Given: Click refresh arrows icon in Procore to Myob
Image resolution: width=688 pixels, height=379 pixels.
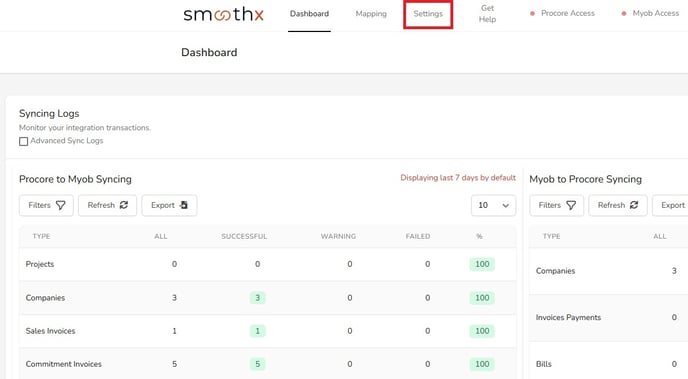Looking at the screenshot, I should click(124, 205).
